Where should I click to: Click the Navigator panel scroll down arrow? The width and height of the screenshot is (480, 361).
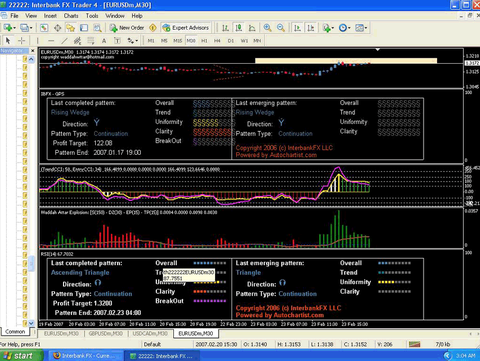coord(31,323)
